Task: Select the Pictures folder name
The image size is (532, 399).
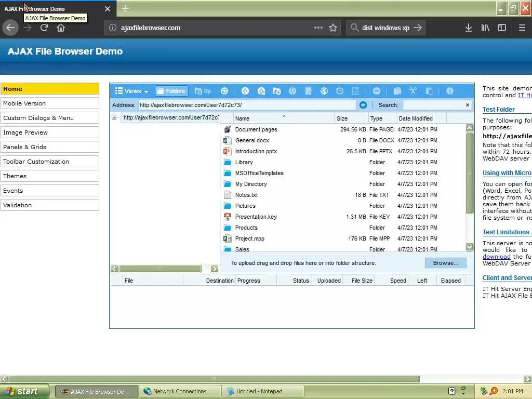Action: (x=245, y=206)
